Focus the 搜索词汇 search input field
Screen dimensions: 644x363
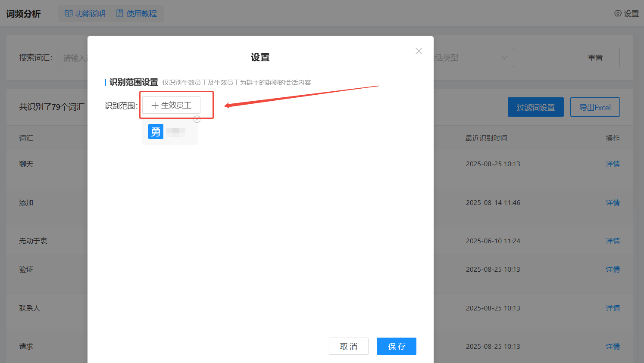(x=73, y=58)
